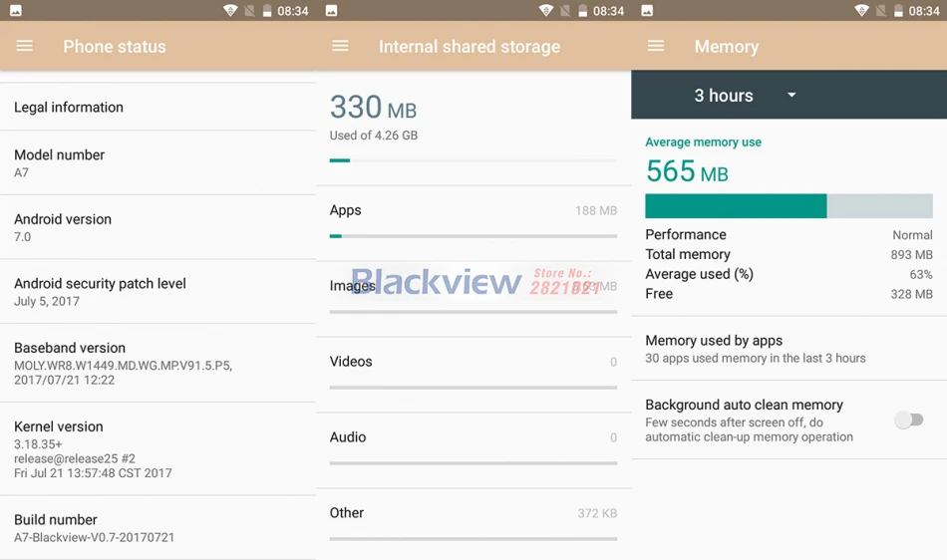Open Images storage category
The image size is (947, 560).
pyautogui.click(x=473, y=299)
